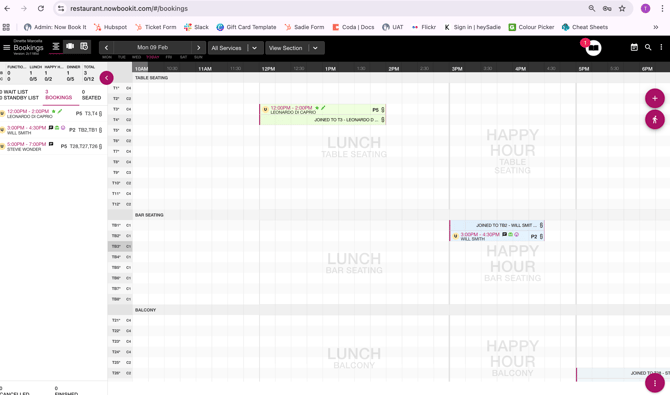Open Will Smith booking block on timeline
This screenshot has width=670, height=395.
[497, 236]
